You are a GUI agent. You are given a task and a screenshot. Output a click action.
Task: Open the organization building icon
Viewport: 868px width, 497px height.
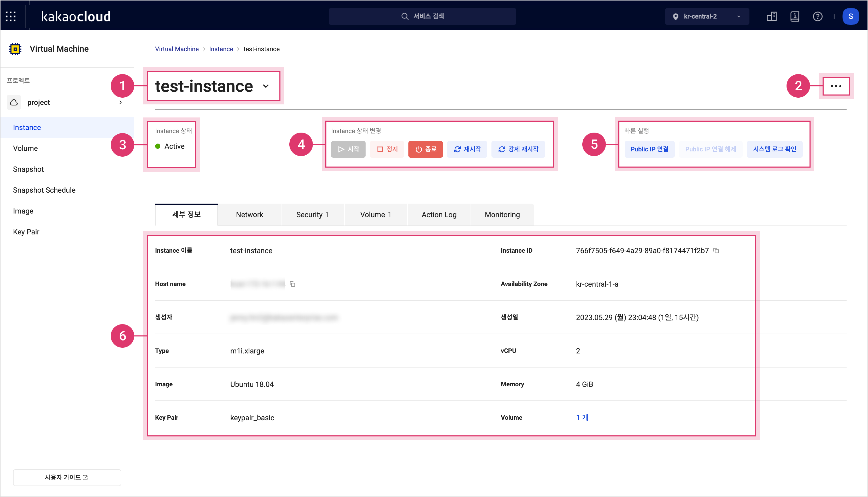tap(771, 16)
